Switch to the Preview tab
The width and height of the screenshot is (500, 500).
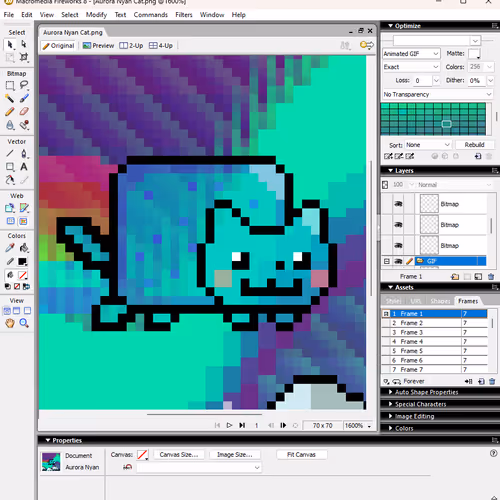pos(98,46)
